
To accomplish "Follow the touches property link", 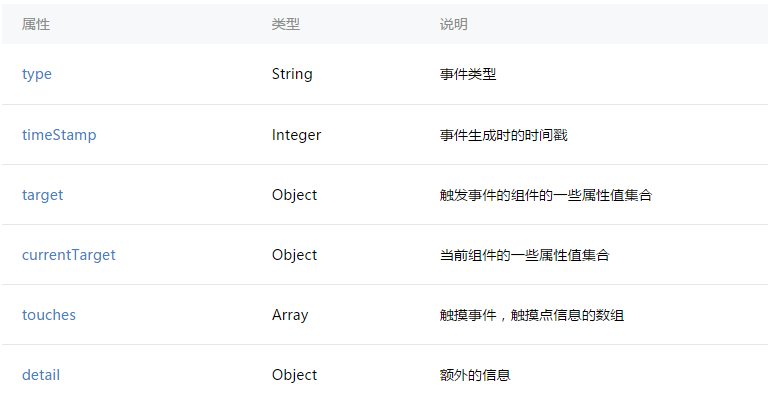I will click(x=49, y=315).
